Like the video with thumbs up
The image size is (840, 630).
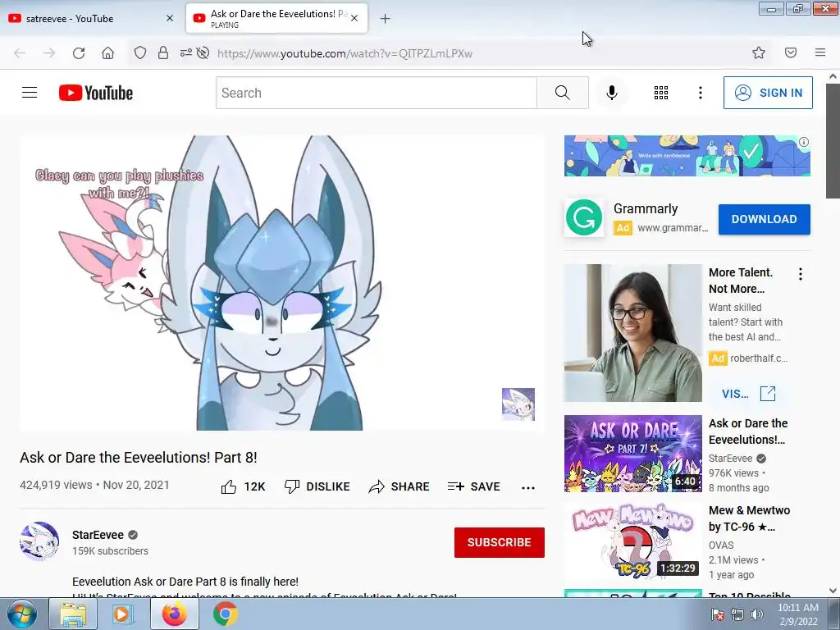pyautogui.click(x=243, y=486)
